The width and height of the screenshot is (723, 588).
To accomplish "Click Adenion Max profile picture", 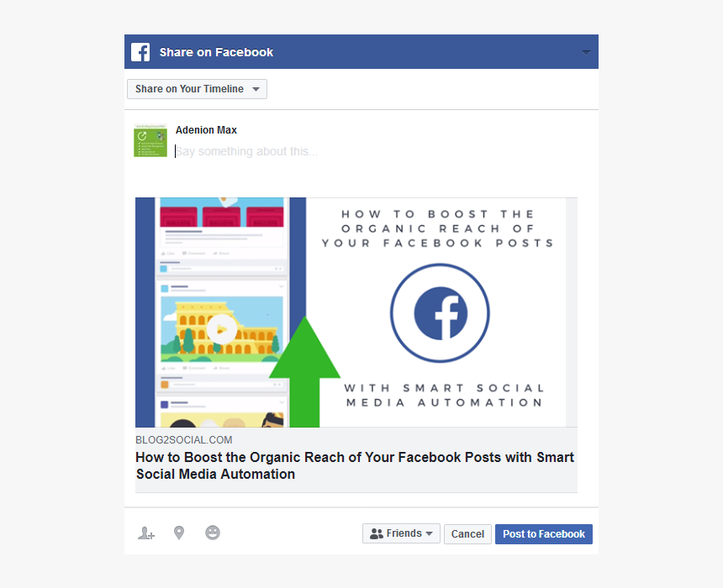I will click(150, 140).
